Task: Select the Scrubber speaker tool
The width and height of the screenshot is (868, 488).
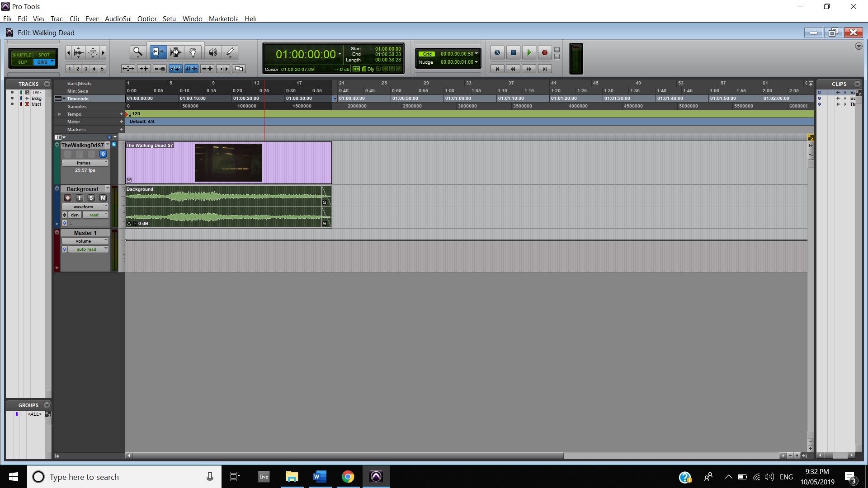Action: tap(212, 52)
